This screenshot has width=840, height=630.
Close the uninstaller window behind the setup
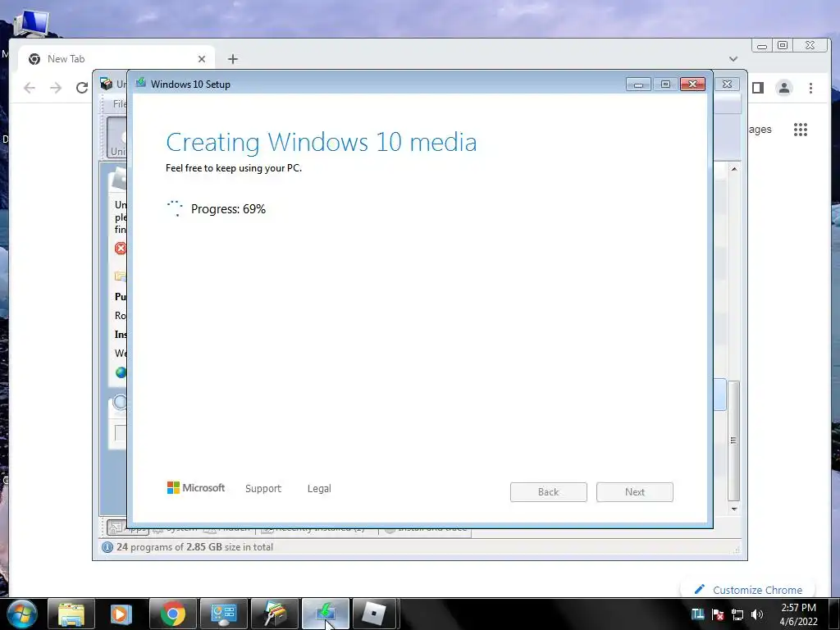coord(727,84)
